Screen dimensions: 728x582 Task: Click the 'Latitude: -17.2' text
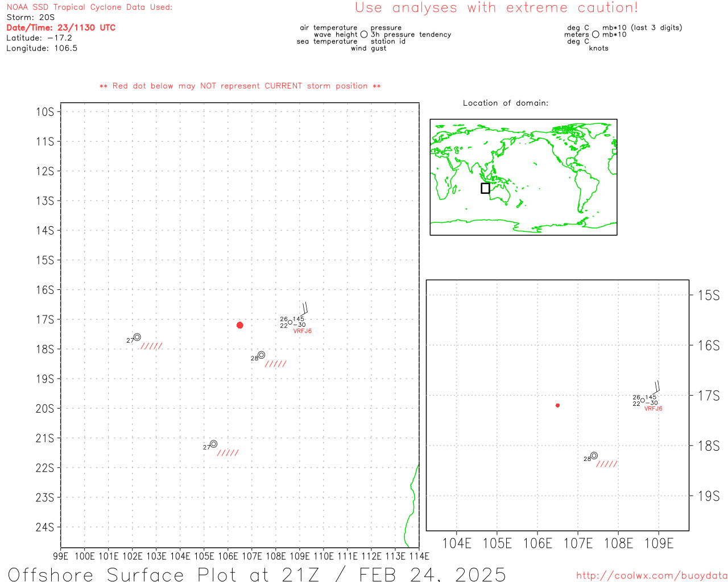pyautogui.click(x=39, y=38)
